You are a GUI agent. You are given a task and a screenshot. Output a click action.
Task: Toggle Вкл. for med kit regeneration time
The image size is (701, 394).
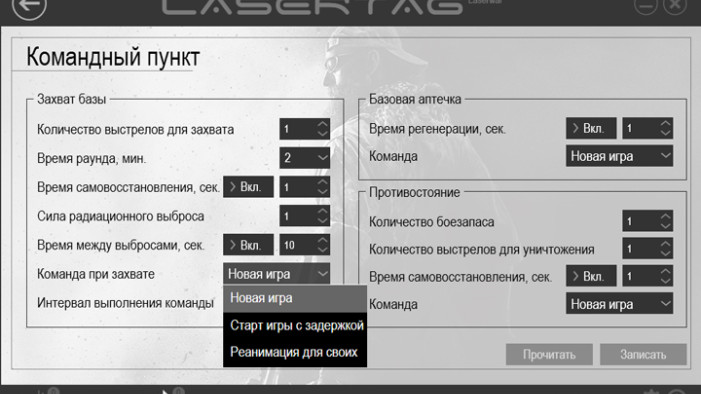pos(591,128)
